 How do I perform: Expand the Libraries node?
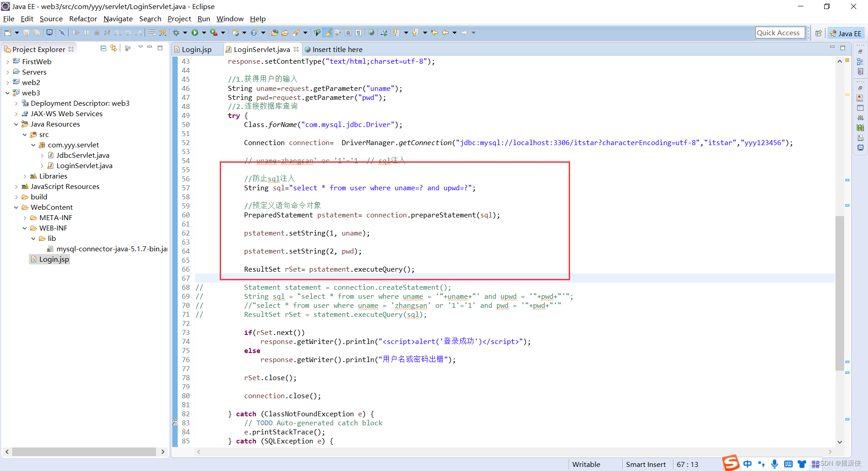(x=25, y=176)
